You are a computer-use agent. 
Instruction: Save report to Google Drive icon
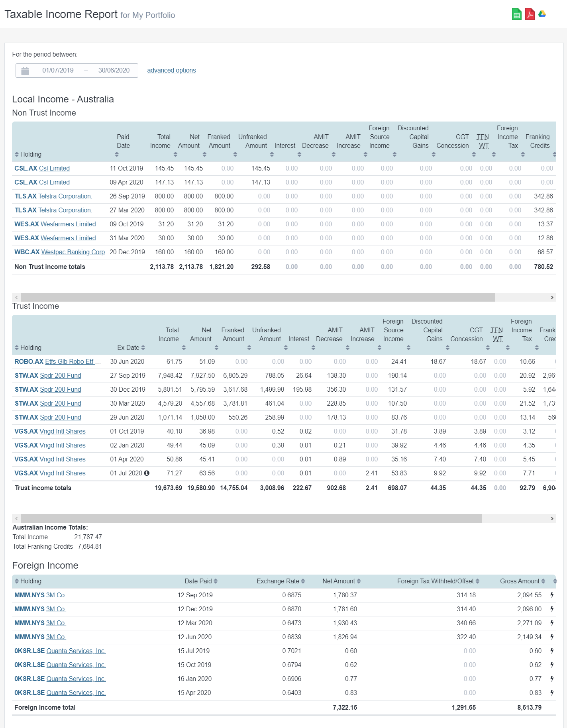pyautogui.click(x=542, y=14)
